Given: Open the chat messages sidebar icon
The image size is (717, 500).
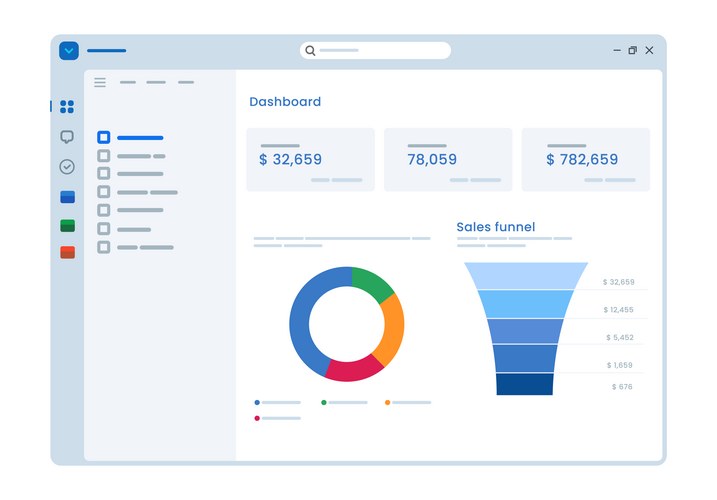Looking at the screenshot, I should (67, 137).
